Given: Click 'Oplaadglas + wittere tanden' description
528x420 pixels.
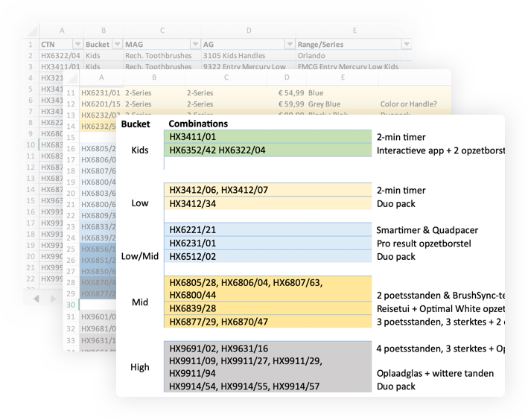Looking at the screenshot, I should tap(435, 374).
